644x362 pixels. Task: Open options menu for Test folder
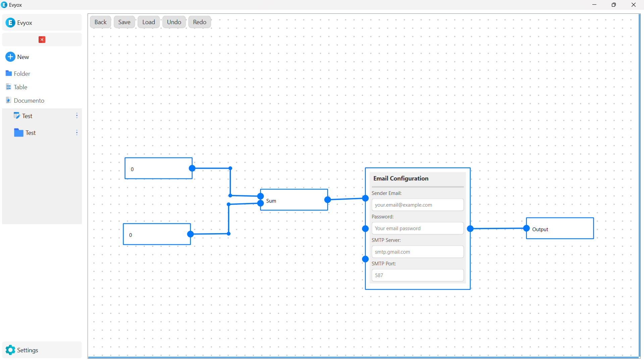[77, 133]
